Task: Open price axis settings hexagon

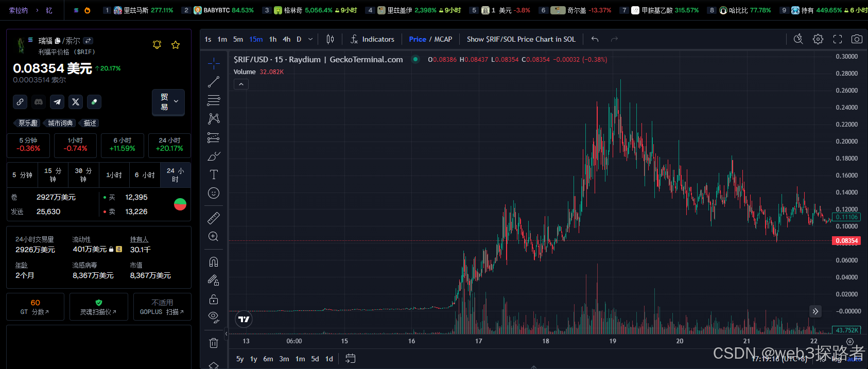Action: click(850, 342)
